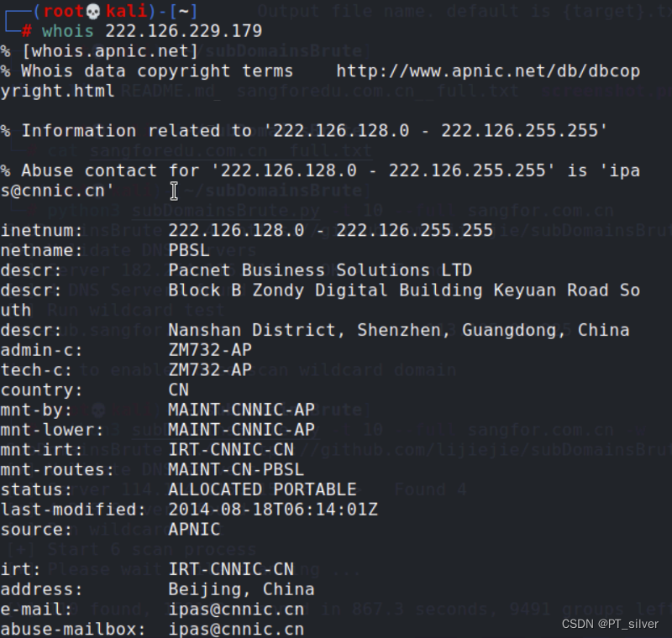
Task: Click the tech-c handle ZM732-AP
Action: pyautogui.click(x=210, y=370)
